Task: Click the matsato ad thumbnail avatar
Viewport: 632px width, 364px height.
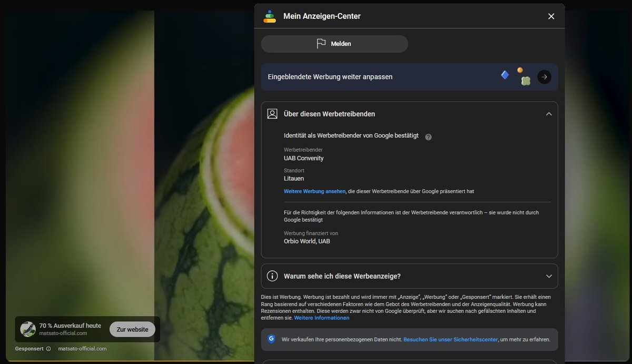Action: pyautogui.click(x=28, y=329)
